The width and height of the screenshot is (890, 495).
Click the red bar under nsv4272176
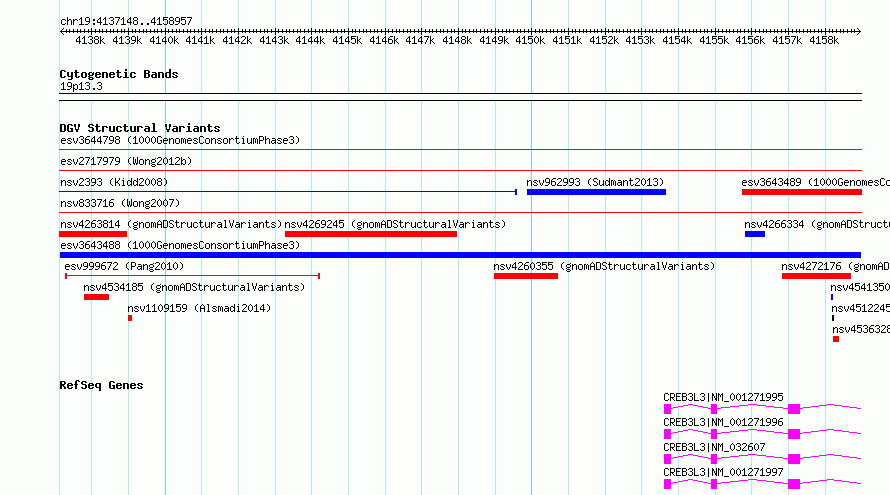tap(816, 276)
